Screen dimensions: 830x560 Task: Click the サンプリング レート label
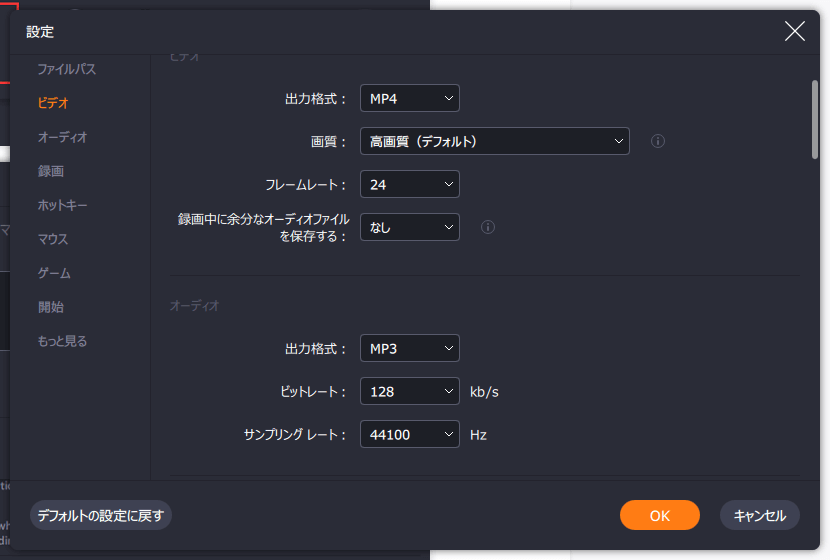click(x=295, y=435)
